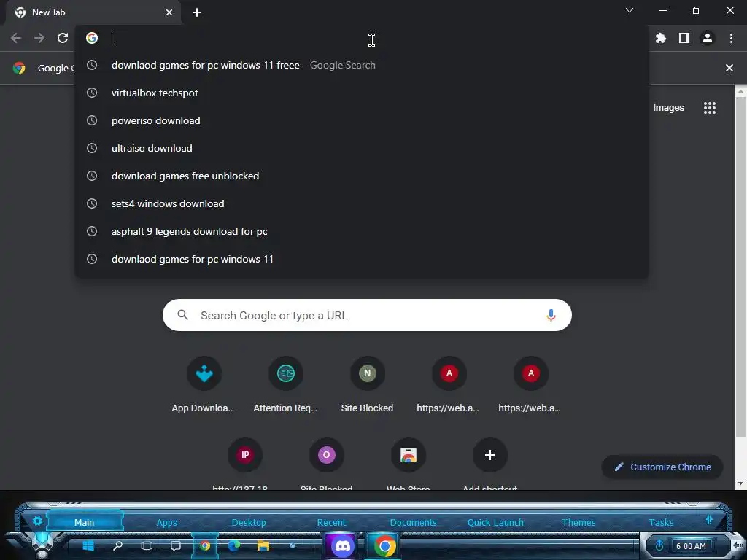The image size is (747, 560).
Task: Click the page vertical scrollbar
Action: [x=740, y=267]
